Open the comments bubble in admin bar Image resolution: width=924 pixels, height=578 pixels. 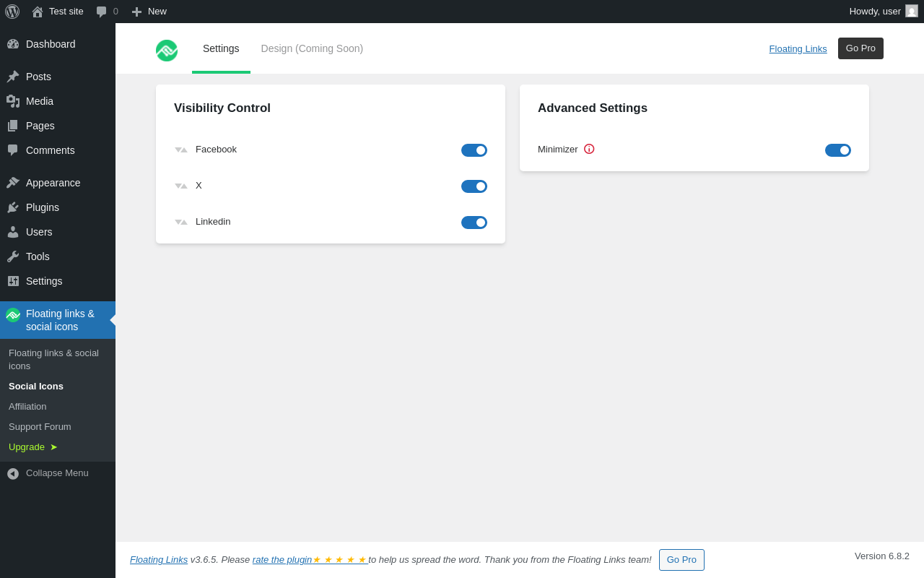[107, 12]
